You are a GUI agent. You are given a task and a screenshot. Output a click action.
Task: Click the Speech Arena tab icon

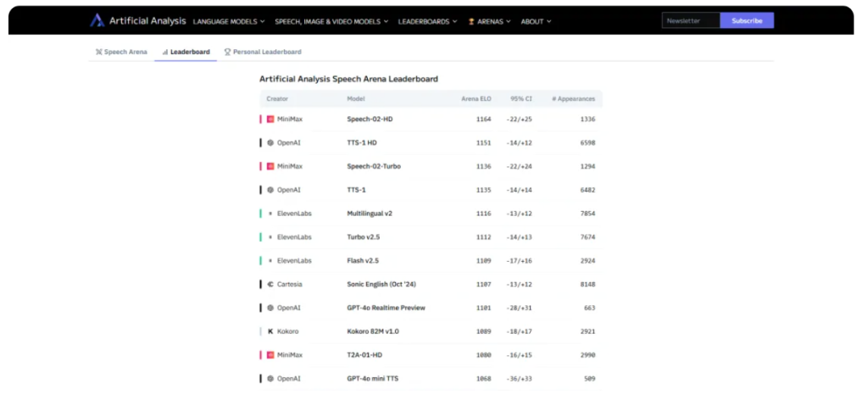point(98,52)
